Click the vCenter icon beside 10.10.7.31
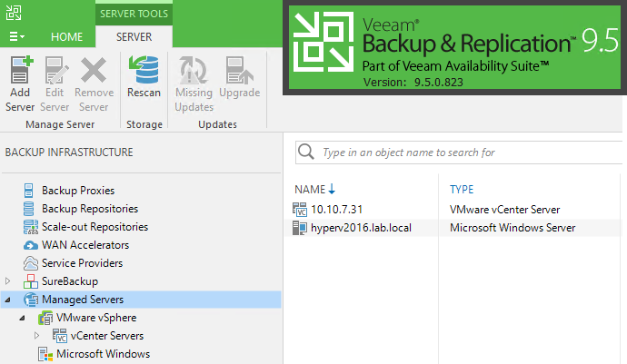This screenshot has height=364, width=627. tap(300, 210)
